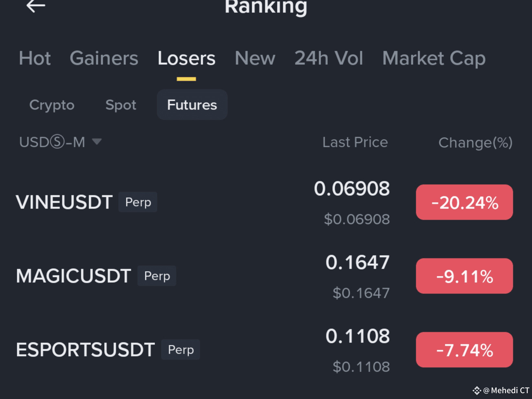Click the Binance logo watermark icon
Image resolution: width=532 pixels, height=399 pixels.
click(x=477, y=391)
